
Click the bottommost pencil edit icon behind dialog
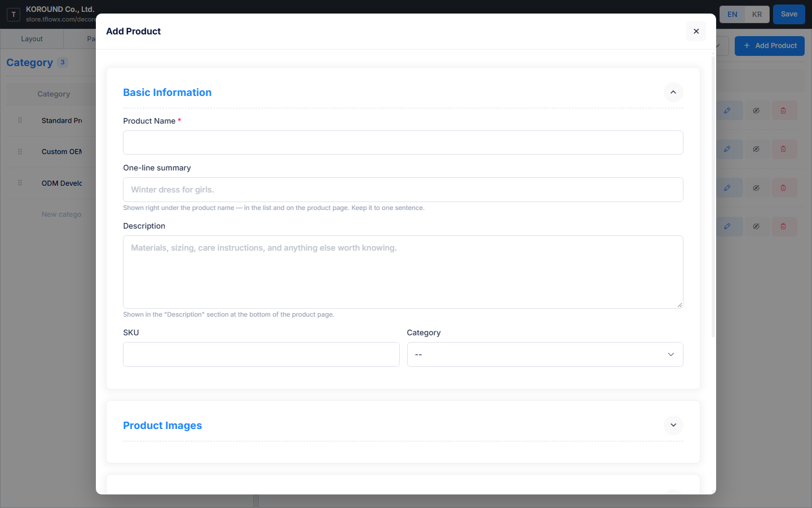pyautogui.click(x=727, y=226)
